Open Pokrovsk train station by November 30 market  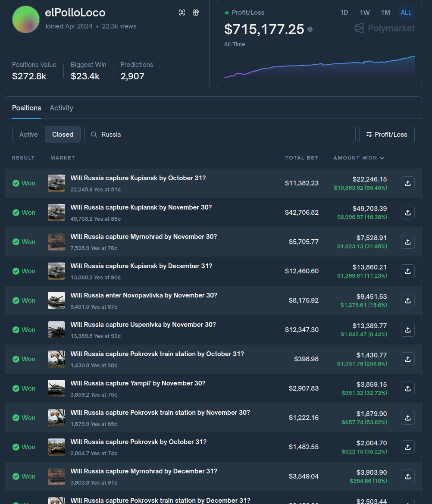tap(160, 413)
